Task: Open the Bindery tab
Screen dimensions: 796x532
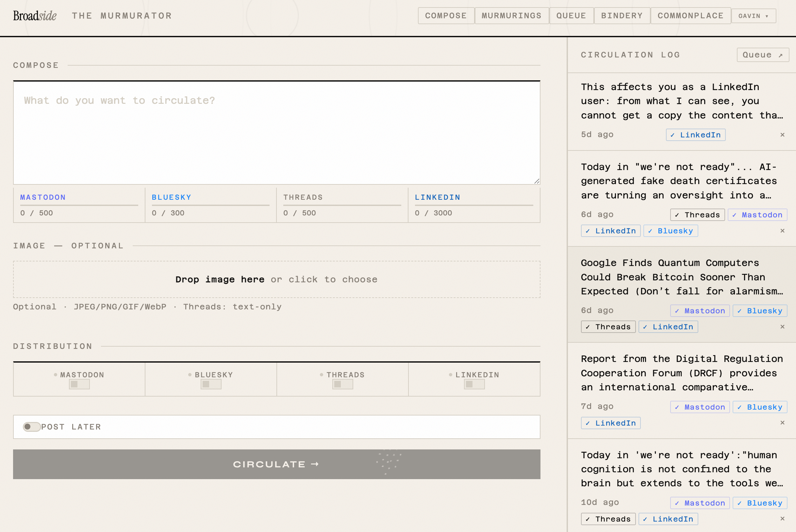Action: [x=622, y=16]
